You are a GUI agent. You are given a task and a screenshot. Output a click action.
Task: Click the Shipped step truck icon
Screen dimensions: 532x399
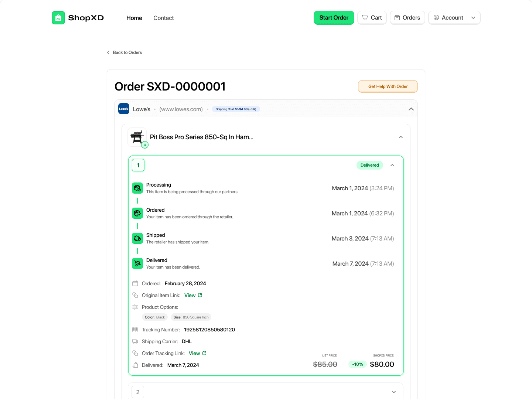[x=137, y=238]
